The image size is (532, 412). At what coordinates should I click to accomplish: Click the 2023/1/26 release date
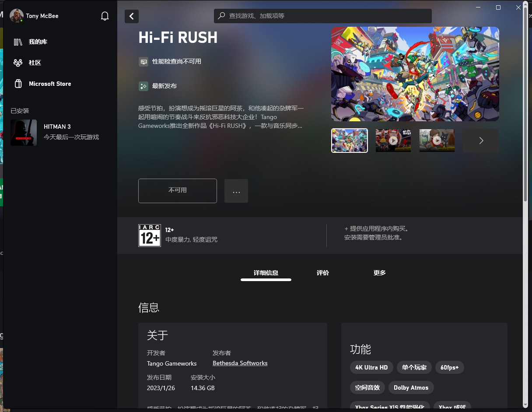point(161,388)
